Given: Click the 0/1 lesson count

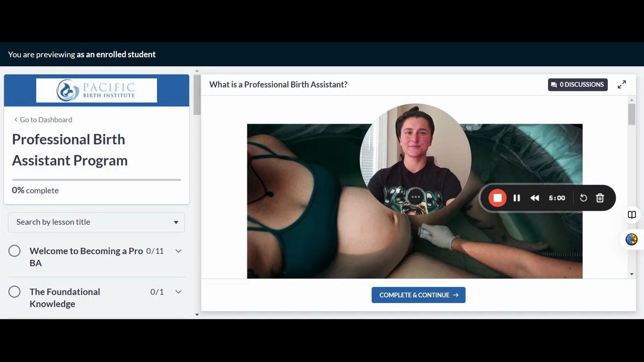Looking at the screenshot, I should pyautogui.click(x=157, y=292).
